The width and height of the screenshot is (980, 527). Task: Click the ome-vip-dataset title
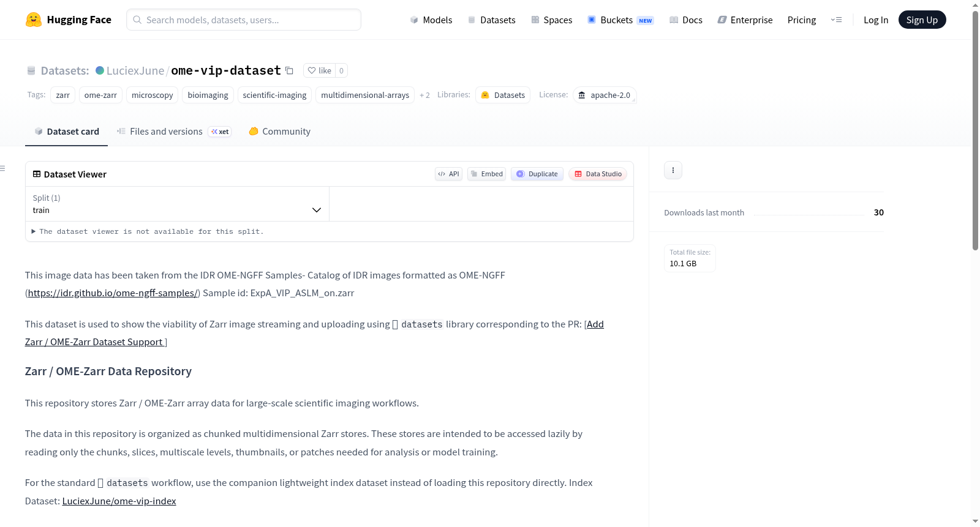(x=226, y=70)
